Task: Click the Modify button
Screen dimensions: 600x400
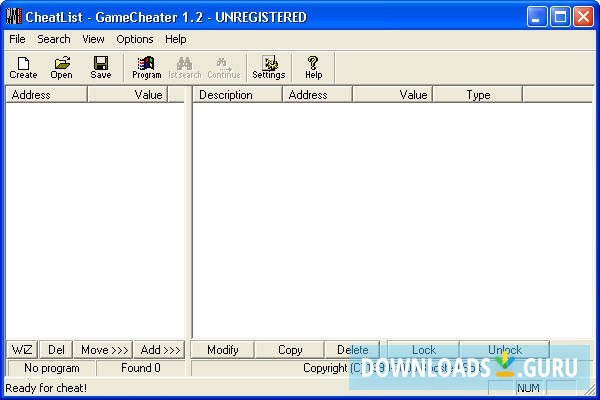Action: 222,349
